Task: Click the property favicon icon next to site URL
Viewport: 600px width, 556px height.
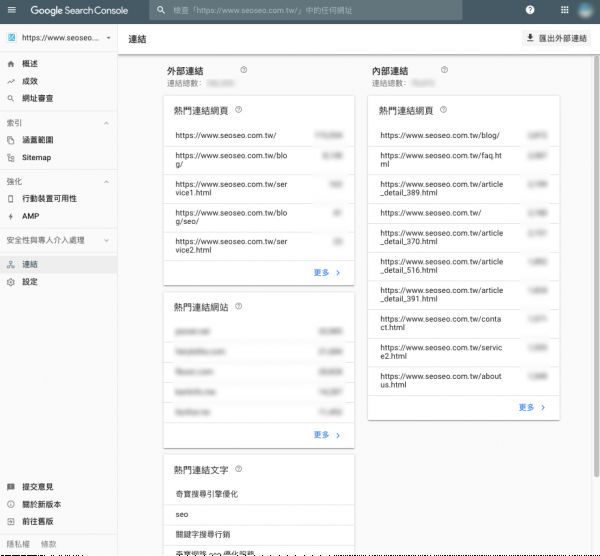Action: pyautogui.click(x=12, y=38)
